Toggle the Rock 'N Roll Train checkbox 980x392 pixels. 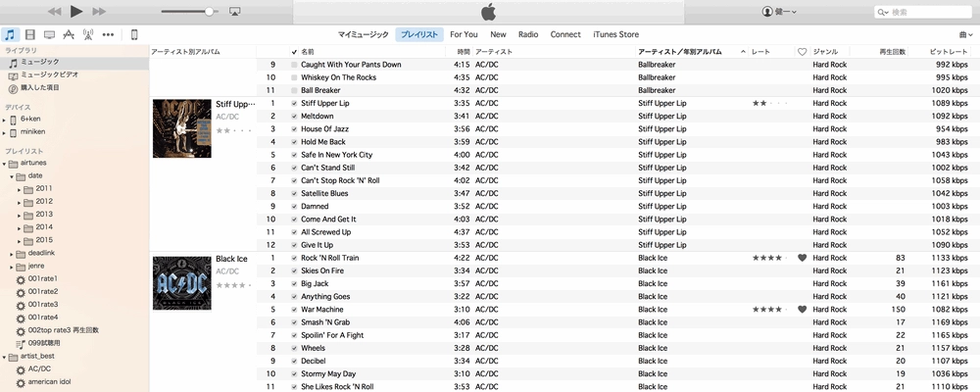294,258
